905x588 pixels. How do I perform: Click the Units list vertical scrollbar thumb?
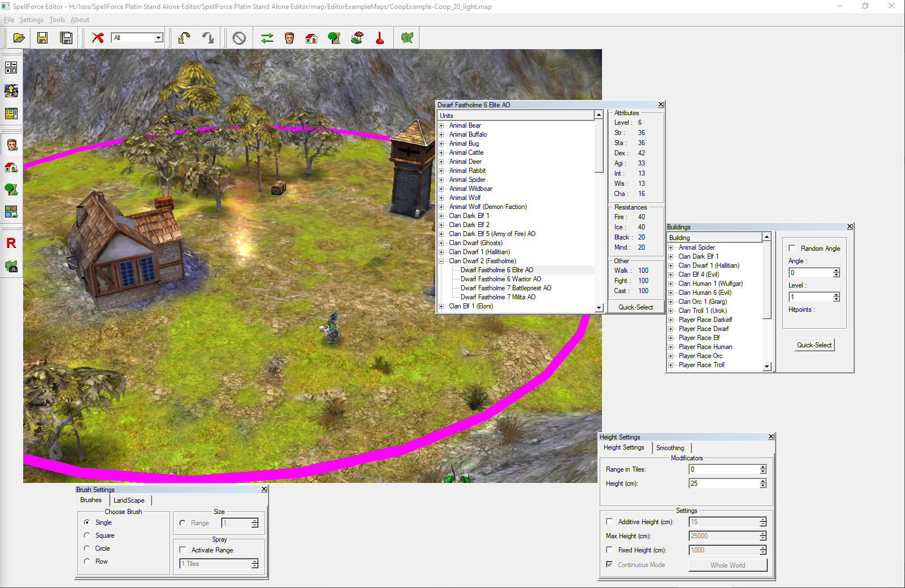[x=599, y=146]
